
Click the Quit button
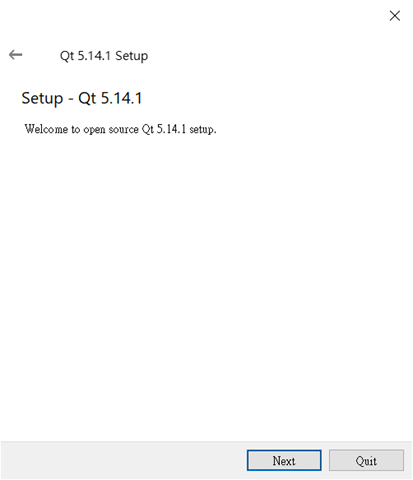(x=366, y=460)
